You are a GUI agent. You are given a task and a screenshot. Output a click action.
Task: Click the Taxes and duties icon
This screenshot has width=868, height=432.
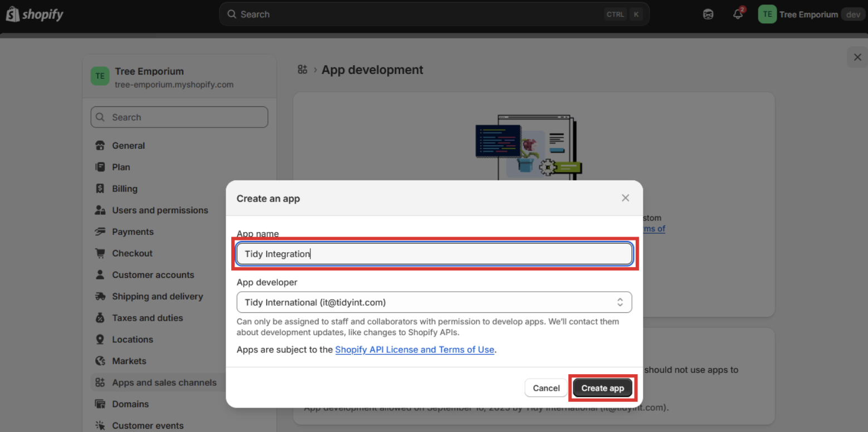100,318
